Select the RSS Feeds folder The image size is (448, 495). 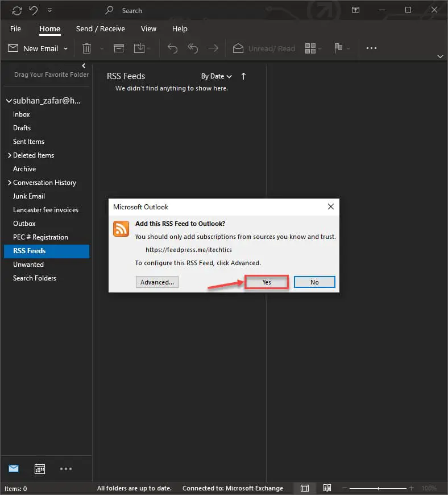click(x=47, y=251)
